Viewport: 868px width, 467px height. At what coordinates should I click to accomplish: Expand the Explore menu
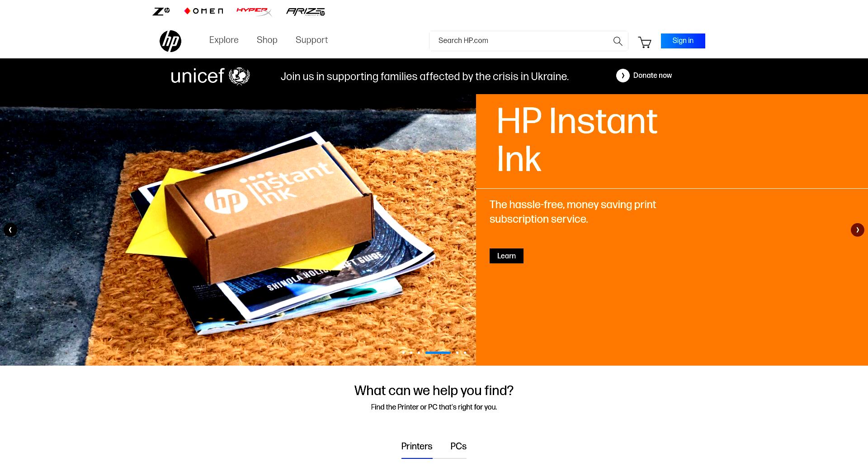[224, 40]
